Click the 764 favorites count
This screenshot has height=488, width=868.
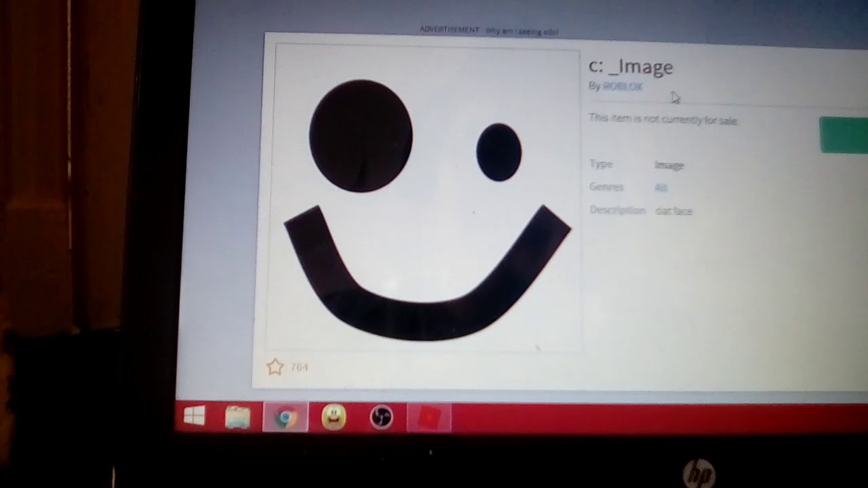tap(299, 367)
